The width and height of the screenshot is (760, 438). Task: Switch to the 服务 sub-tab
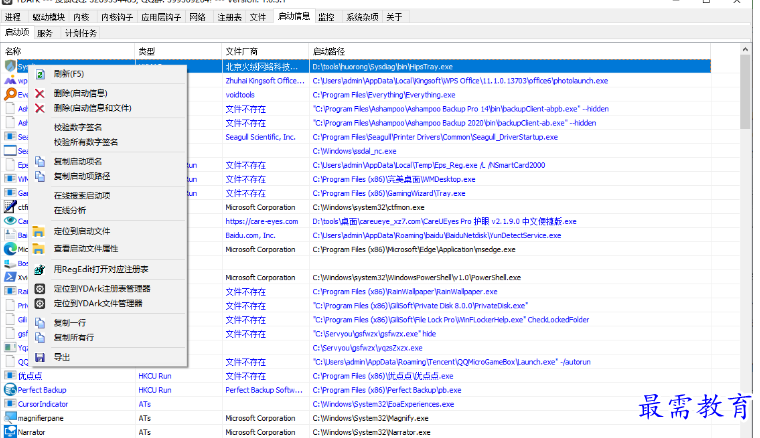45,33
